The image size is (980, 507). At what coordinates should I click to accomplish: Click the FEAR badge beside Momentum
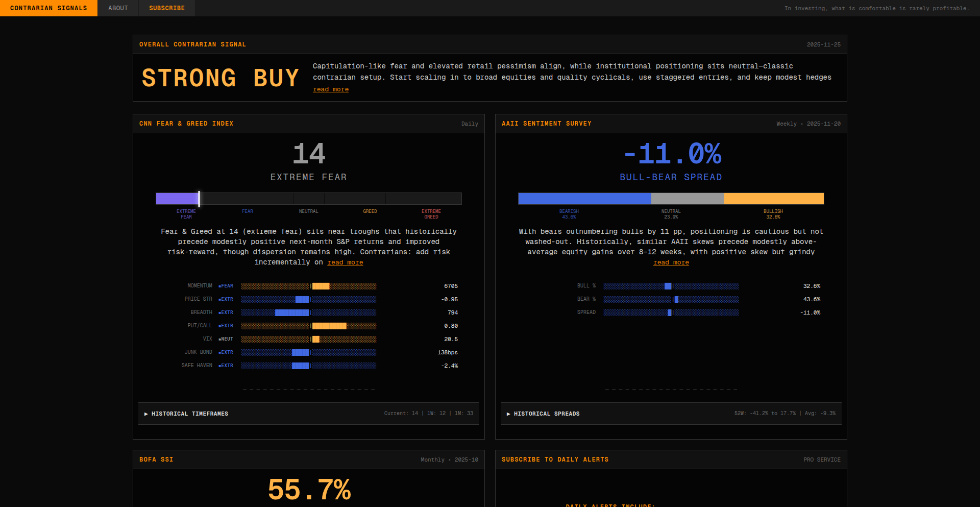click(226, 286)
